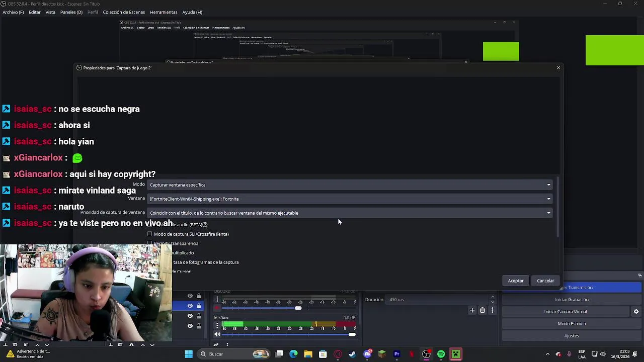The width and height of the screenshot is (644, 362).
Task: Open Discord from the taskbar
Action: point(367,354)
